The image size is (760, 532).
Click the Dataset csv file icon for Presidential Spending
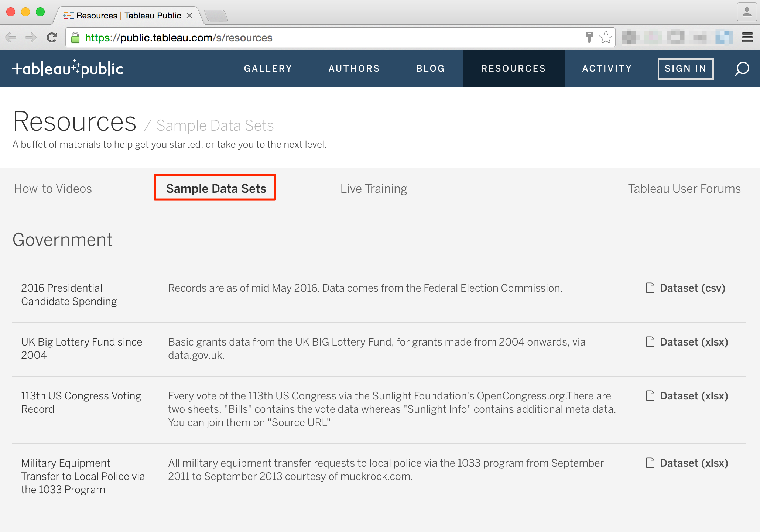pos(648,288)
